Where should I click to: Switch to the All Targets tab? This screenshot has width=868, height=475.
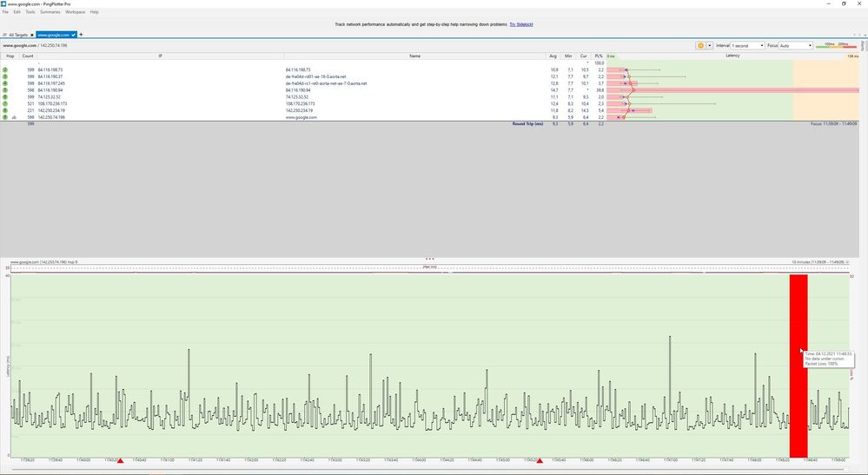(x=17, y=35)
